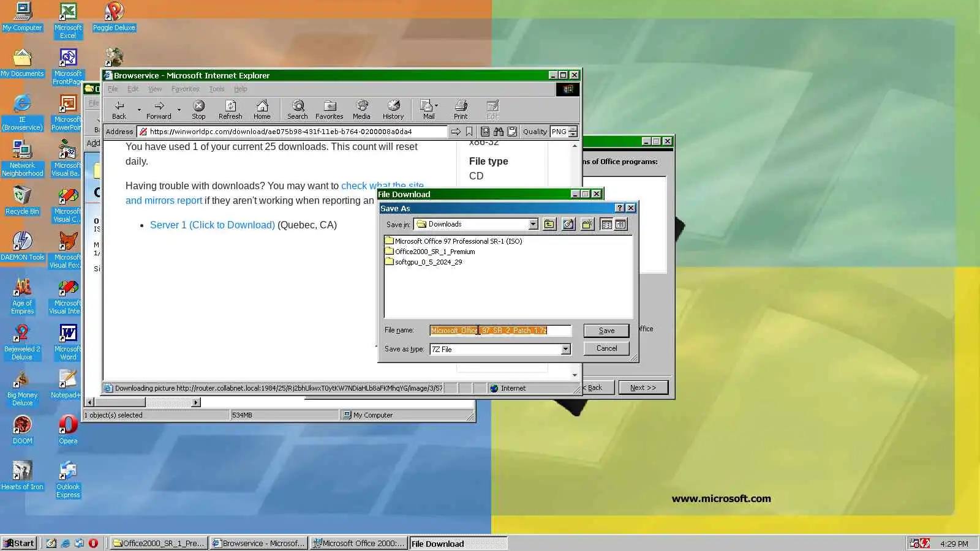Select the Office2000_SR_1_Premium folder in Save As
980x551 pixels.
(x=429, y=252)
